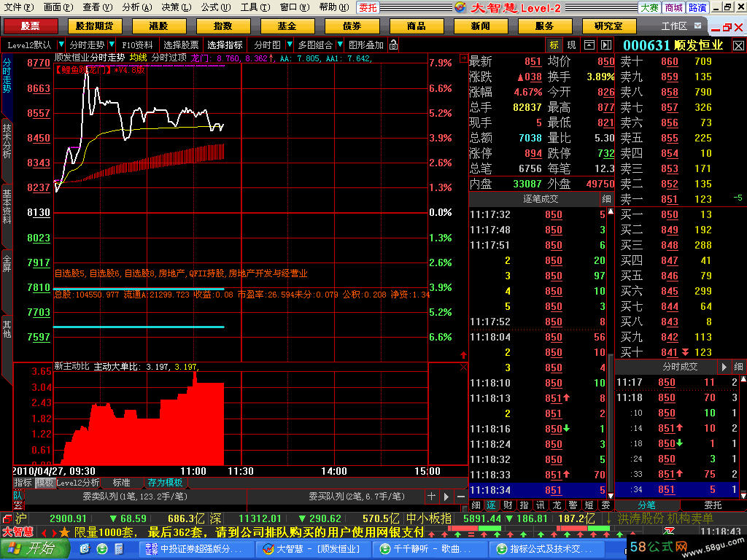Select the 股指期货 market tab
This screenshot has height=560, width=747.
(x=94, y=26)
